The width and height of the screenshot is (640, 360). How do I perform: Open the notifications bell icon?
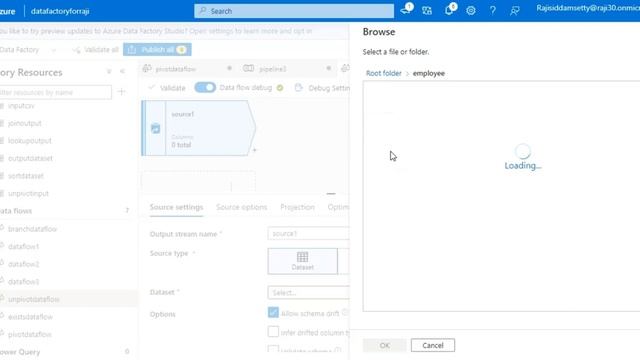click(x=449, y=11)
